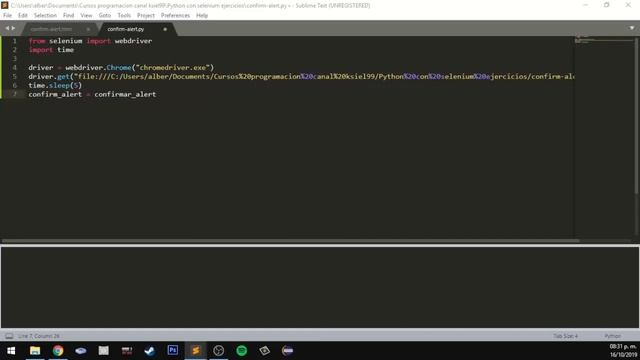Viewport: 640px width, 360px height.
Task: Click unsaved dot on confirm-alert.py tab
Action: (165, 29)
